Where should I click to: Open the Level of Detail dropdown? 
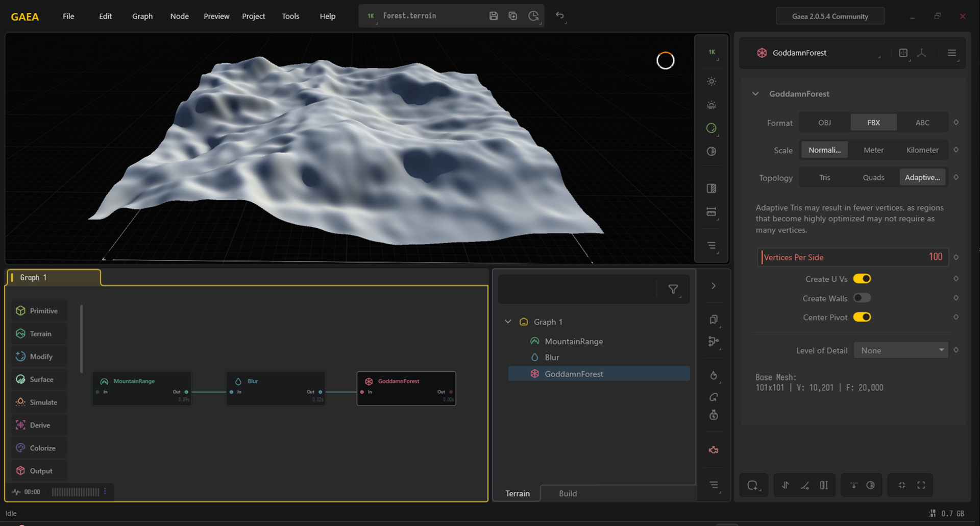(901, 350)
